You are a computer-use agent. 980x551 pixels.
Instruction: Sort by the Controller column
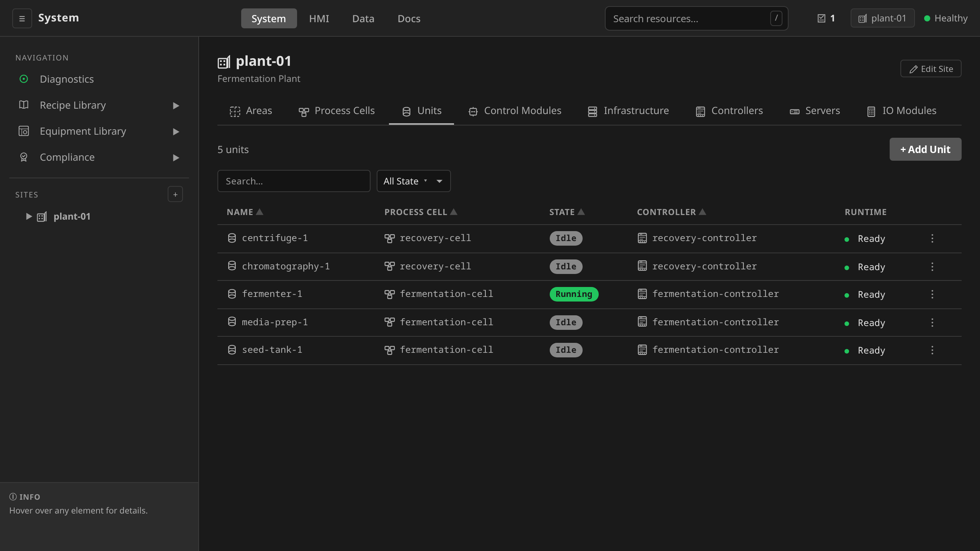671,212
